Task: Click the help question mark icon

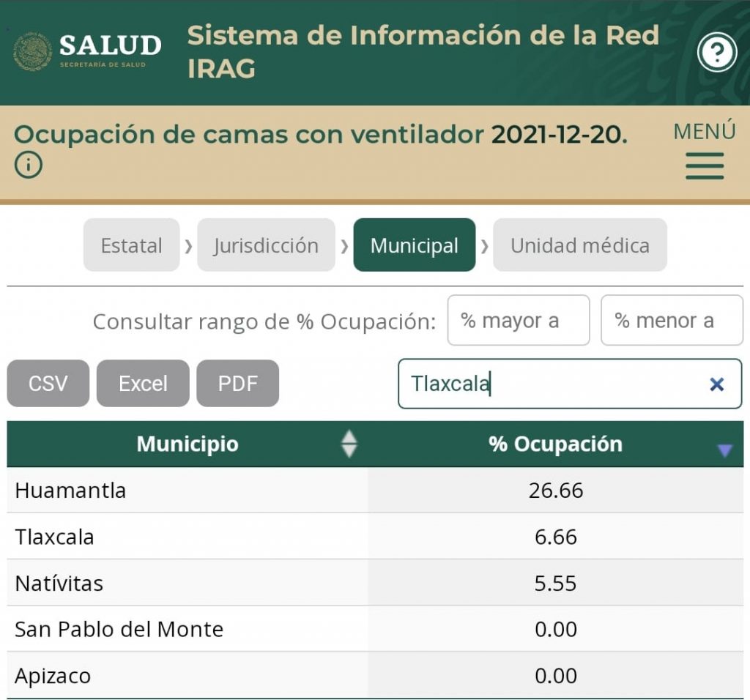Action: [716, 52]
